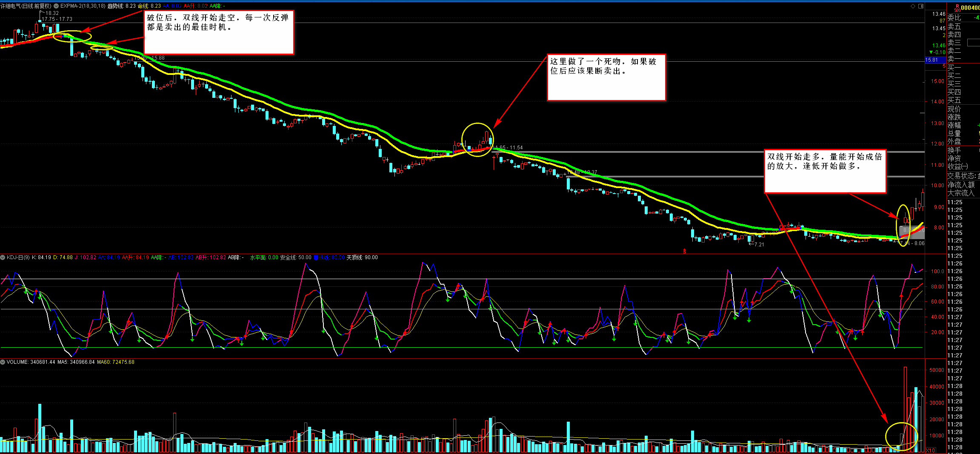The image size is (980, 454).
Task: Click the X10 volume scale label
Action: tap(930, 450)
